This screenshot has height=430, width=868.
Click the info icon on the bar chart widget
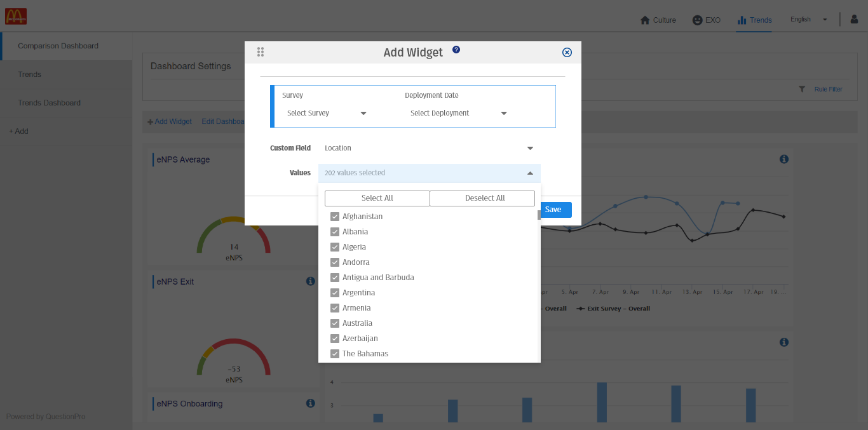coord(784,342)
